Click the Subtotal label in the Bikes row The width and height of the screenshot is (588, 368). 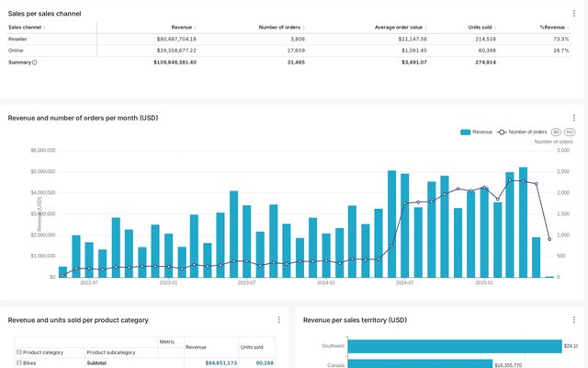click(96, 363)
